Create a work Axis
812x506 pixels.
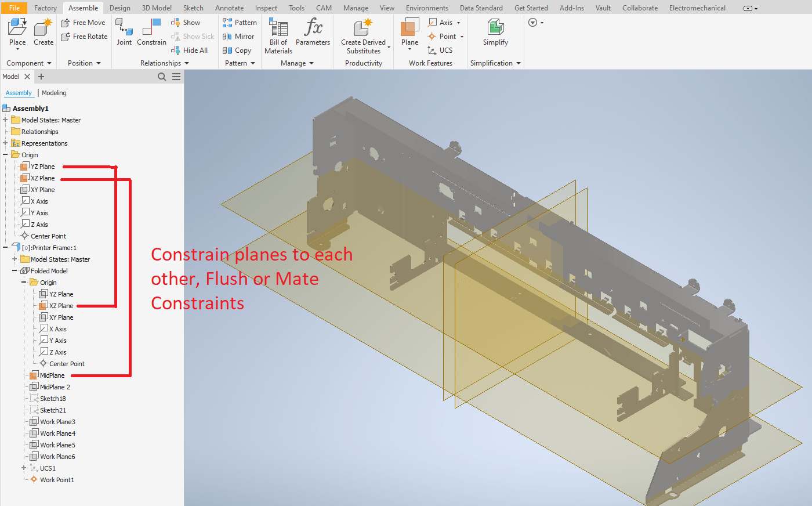point(440,23)
